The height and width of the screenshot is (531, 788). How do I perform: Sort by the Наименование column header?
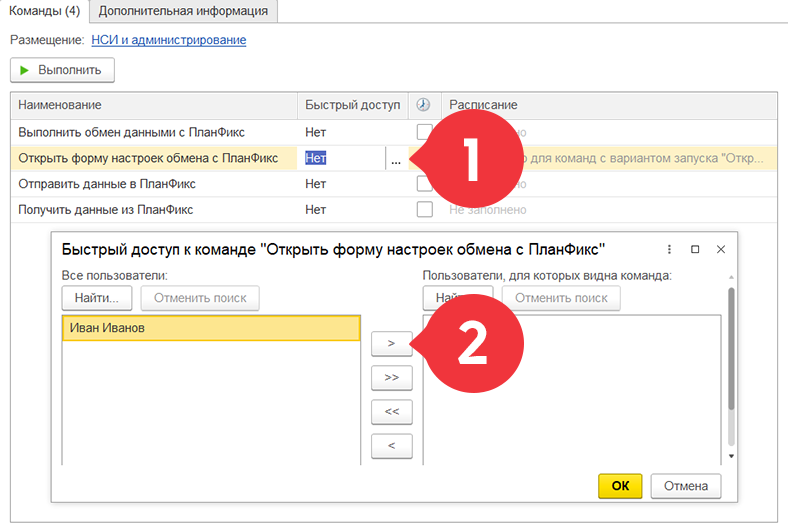tap(154, 105)
